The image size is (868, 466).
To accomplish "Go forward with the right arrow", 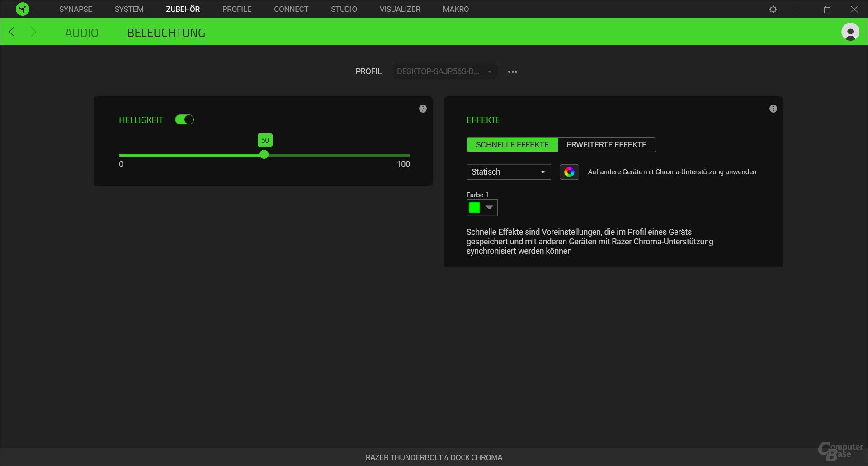I will [33, 32].
